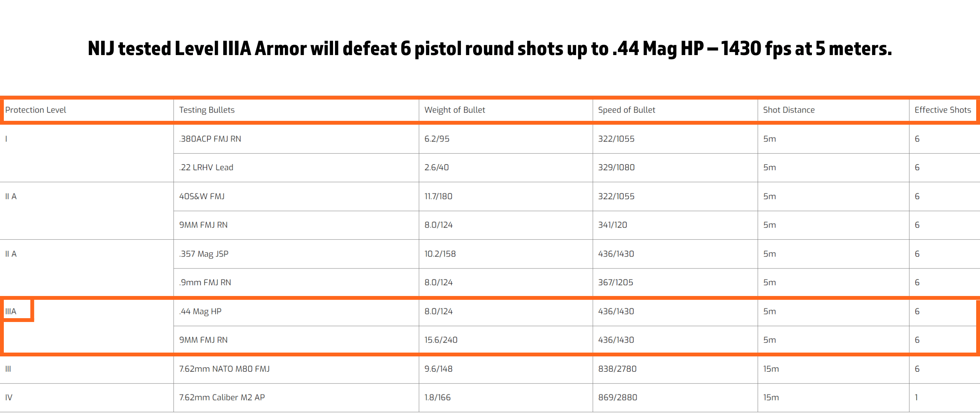980x413 pixels.
Task: Click the 7.62mm Caliber M2 AP cell
Action: click(x=222, y=398)
